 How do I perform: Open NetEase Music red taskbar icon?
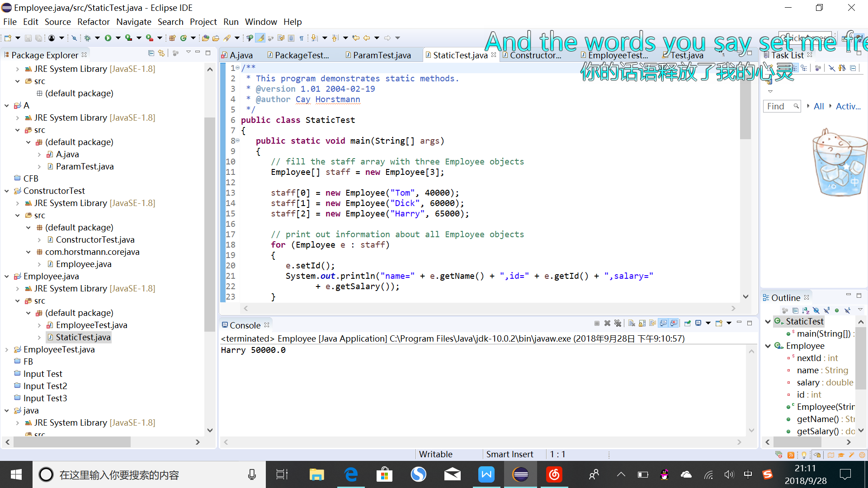click(554, 474)
